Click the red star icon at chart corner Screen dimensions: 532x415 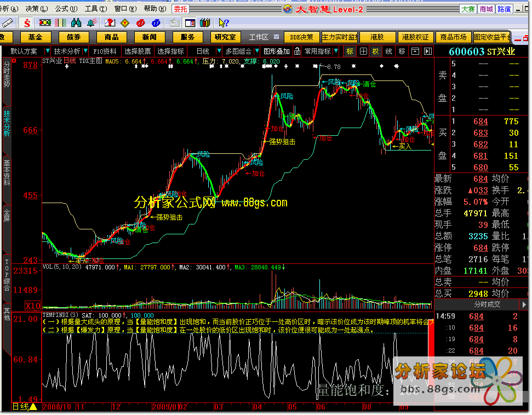pyautogui.click(x=14, y=61)
